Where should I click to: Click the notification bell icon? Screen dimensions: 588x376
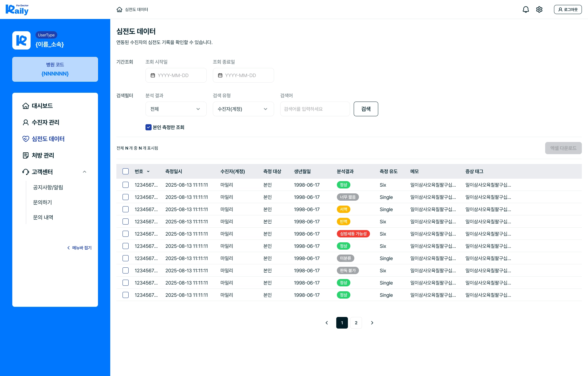pyautogui.click(x=526, y=9)
